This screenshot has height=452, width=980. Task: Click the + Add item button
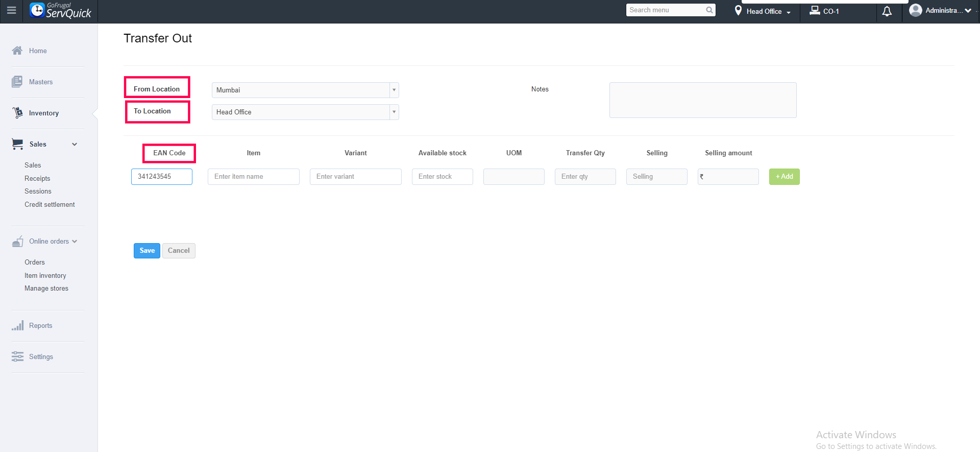click(785, 176)
